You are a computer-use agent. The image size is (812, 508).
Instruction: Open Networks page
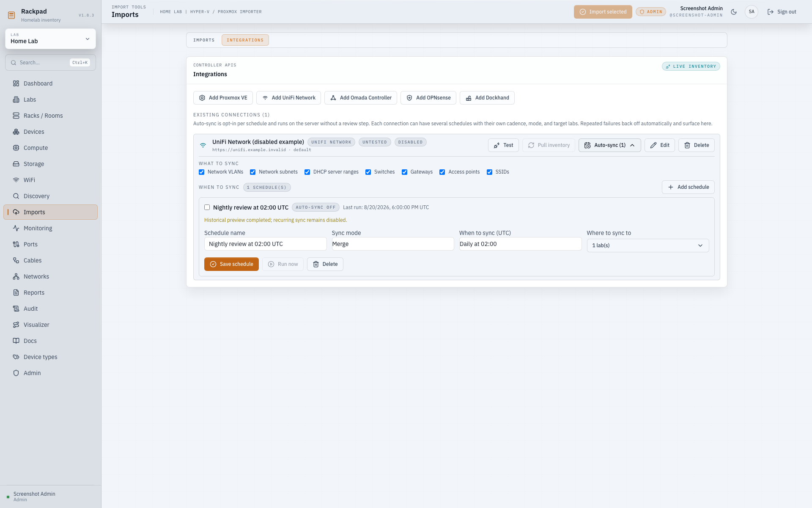tap(50, 276)
